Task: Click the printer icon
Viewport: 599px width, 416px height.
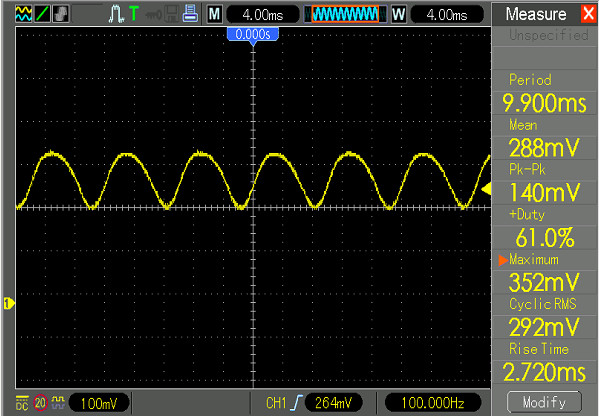Action: tap(190, 14)
